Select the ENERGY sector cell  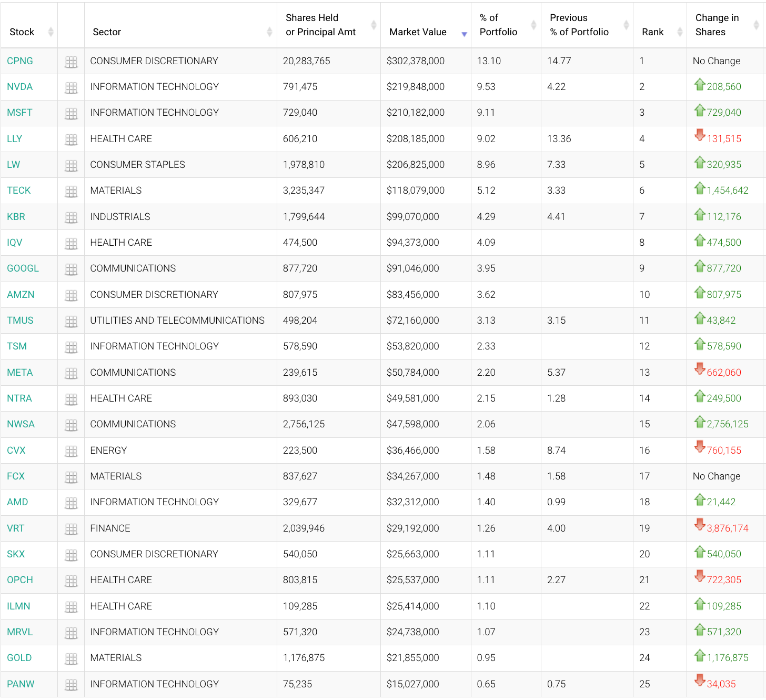point(108,451)
